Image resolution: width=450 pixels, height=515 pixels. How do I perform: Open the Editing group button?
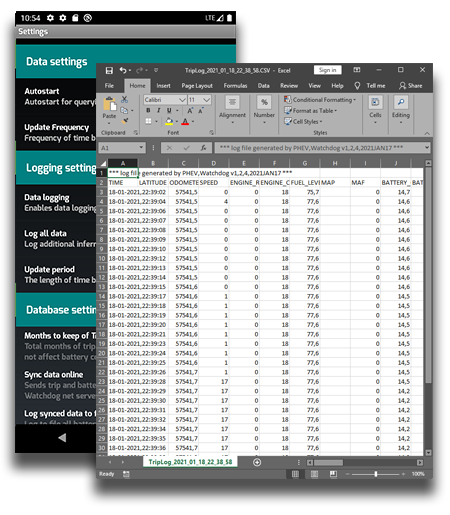pyautogui.click(x=401, y=109)
